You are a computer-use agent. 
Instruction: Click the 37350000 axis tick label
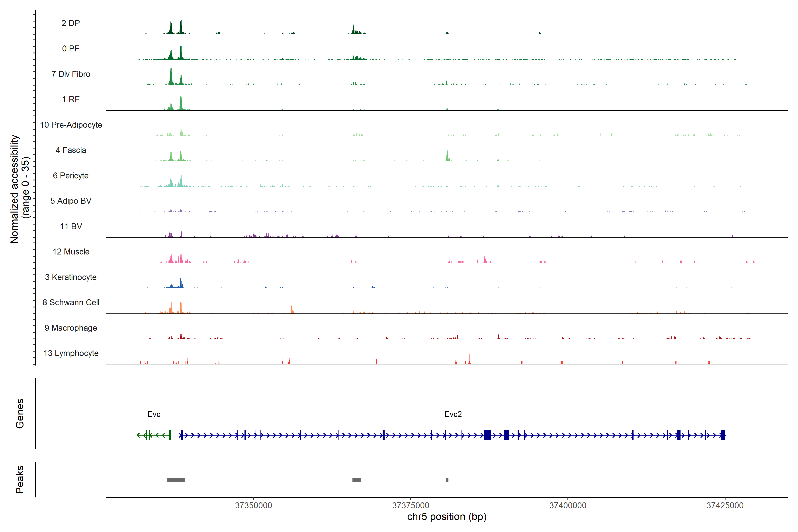click(253, 506)
